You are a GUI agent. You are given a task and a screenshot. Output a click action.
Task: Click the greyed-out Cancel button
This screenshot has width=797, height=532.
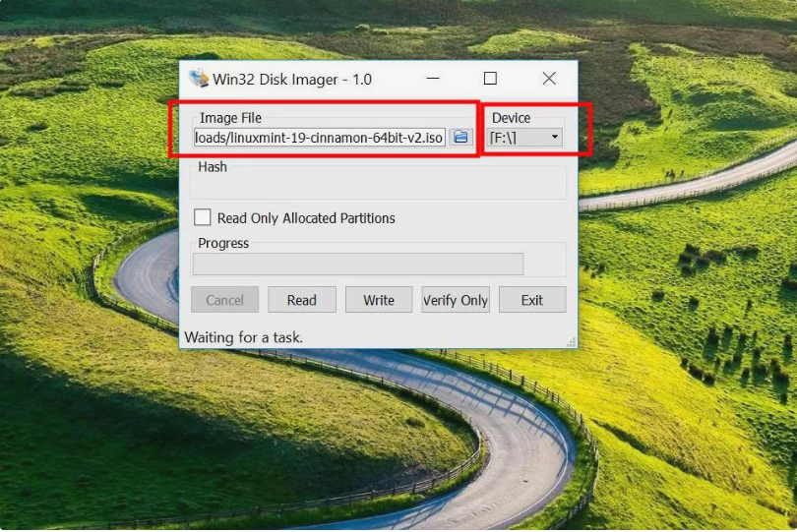coord(224,300)
